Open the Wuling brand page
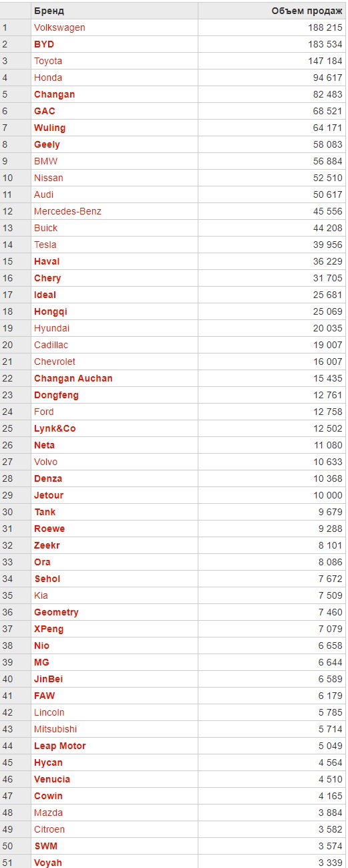Image resolution: width=348 pixels, height=868 pixels. point(49,128)
